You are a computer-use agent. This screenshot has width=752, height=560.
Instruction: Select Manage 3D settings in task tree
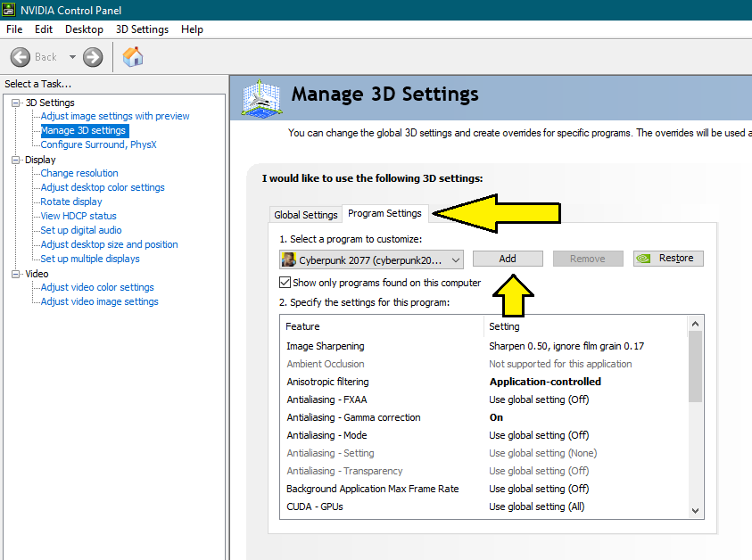tap(84, 130)
